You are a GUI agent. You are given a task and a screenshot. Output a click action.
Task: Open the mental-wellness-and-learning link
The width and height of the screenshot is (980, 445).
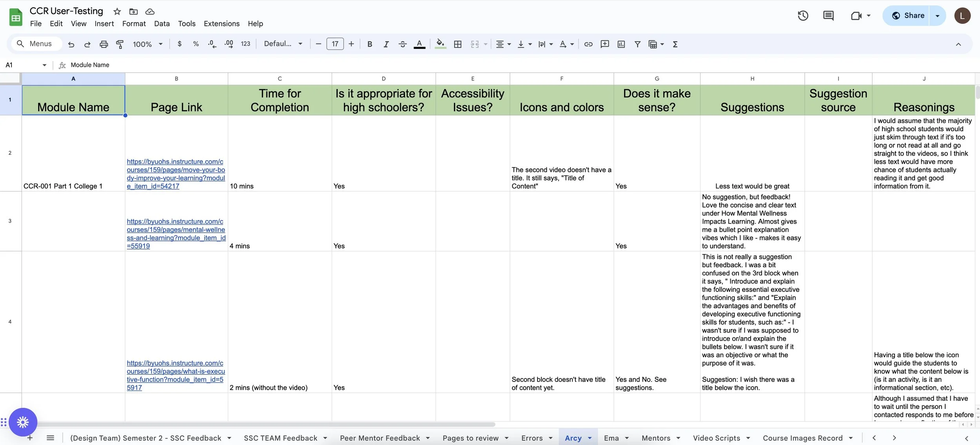[x=176, y=234]
